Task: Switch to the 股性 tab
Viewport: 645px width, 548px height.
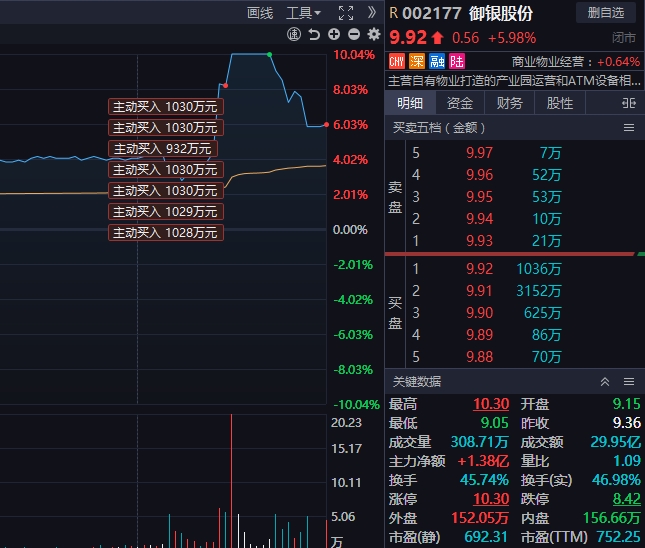Action: [x=559, y=103]
